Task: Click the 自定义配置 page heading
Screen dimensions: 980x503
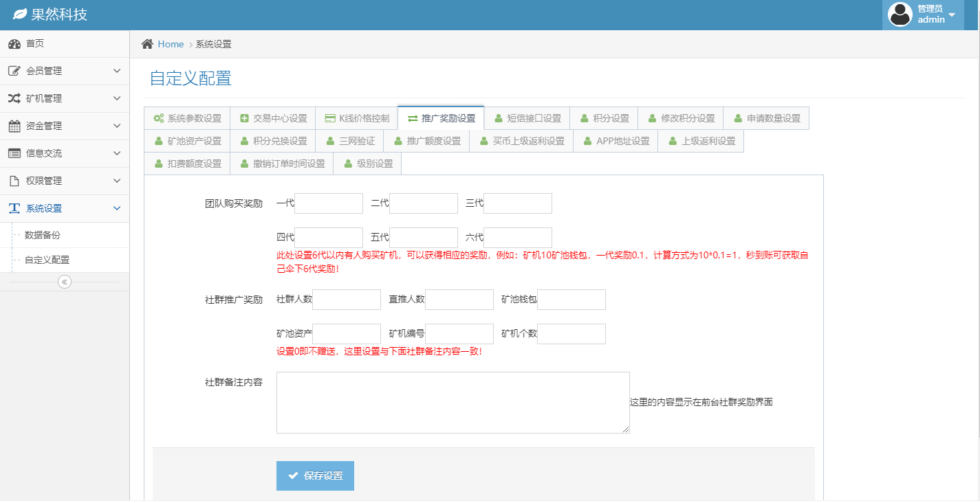Action: (x=190, y=78)
